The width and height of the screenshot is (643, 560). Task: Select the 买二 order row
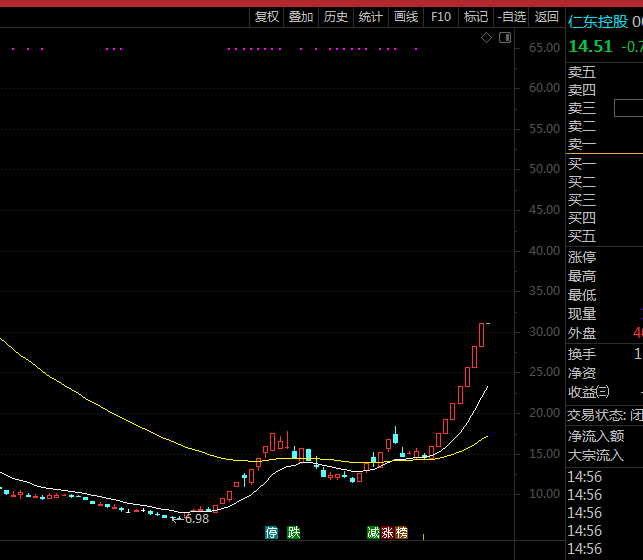pyautogui.click(x=604, y=182)
